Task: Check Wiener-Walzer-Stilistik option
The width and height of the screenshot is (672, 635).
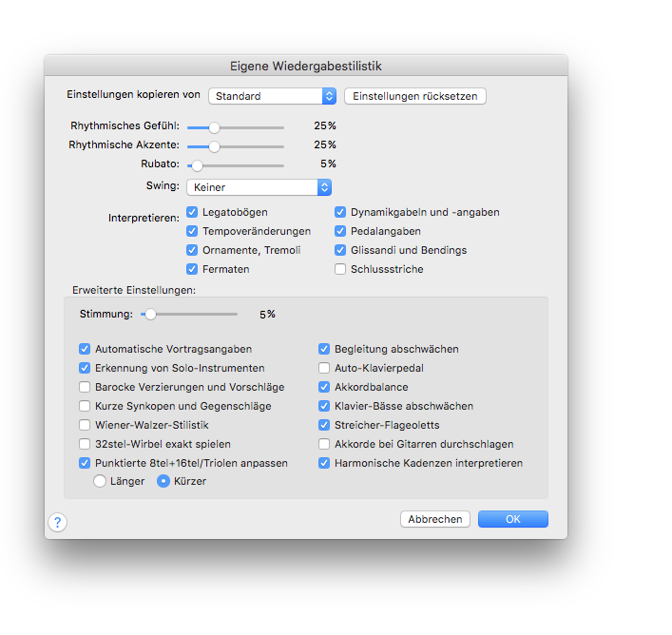Action: pyautogui.click(x=85, y=425)
